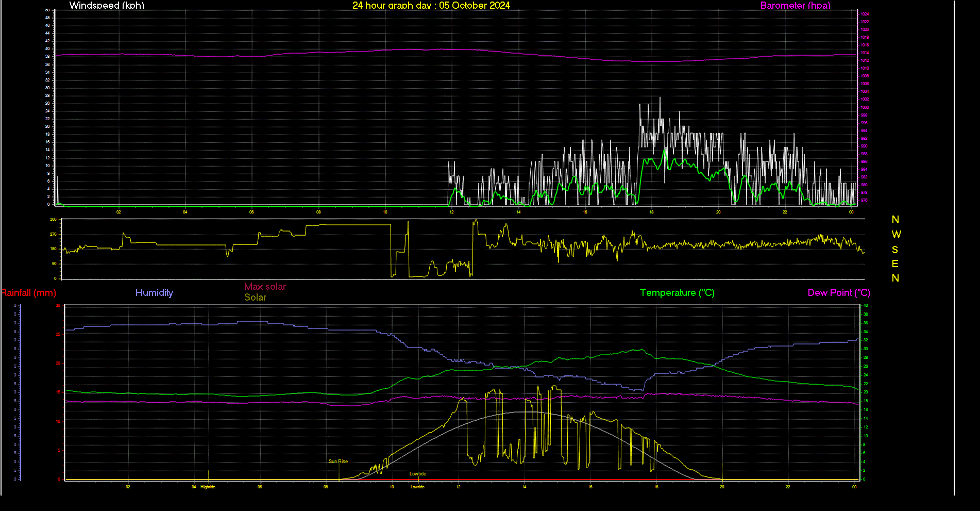This screenshot has width=980, height=511.
Task: Click the S wind direction letter
Action: [x=895, y=250]
